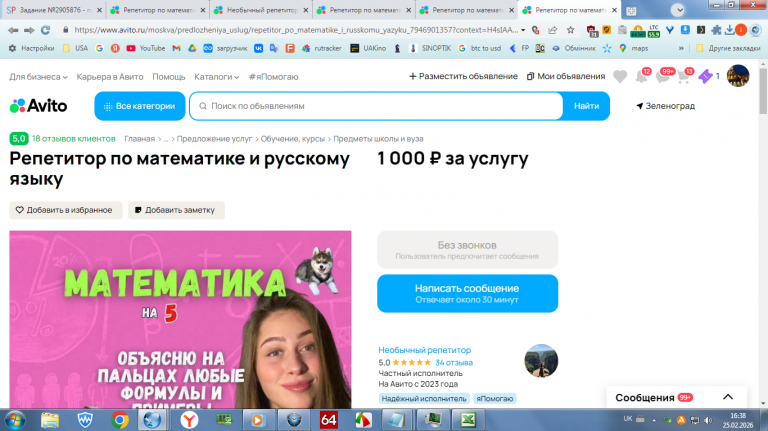Open Карьера в Авито link
Screen dimensions: 768x431
pos(110,77)
